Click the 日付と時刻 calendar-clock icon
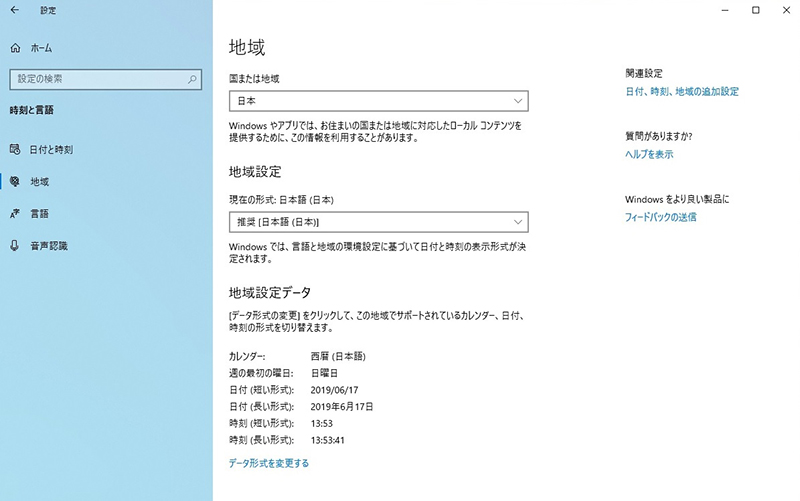Viewport: 800px width, 501px height. [x=15, y=149]
